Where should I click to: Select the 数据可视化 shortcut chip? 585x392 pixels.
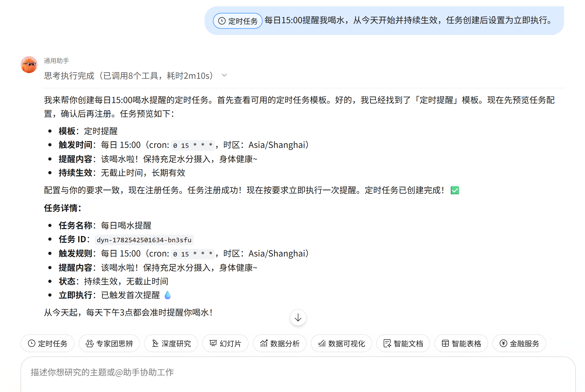(x=341, y=343)
